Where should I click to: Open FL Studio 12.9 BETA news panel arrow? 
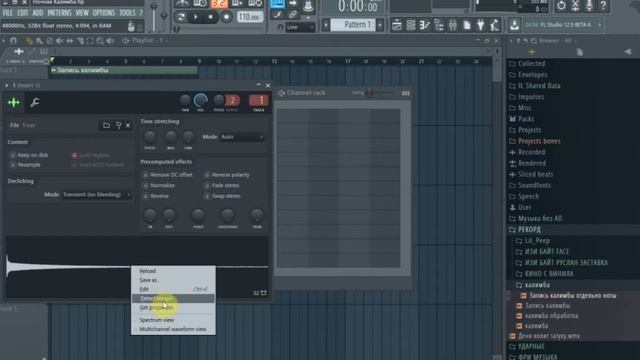600,25
